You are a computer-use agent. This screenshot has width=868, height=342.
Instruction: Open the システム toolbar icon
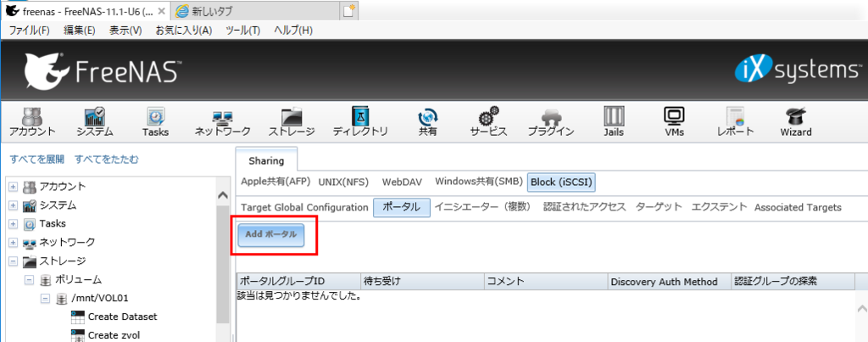[x=95, y=121]
